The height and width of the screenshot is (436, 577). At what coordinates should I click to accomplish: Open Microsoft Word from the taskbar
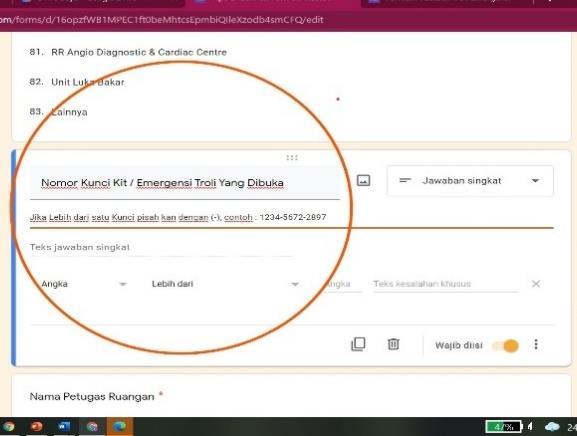click(x=64, y=426)
